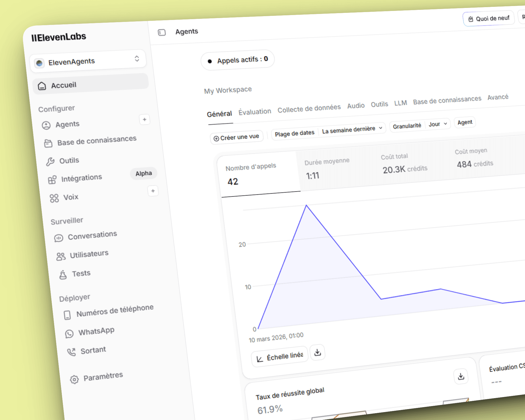Go to Outils in the sidebar
525x420 pixels.
[69, 161]
